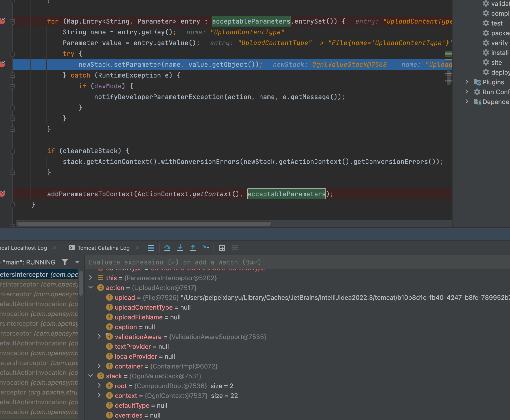This screenshot has width=510, height=420.
Task: Click the Evaluate expression input field
Action: coord(295,262)
